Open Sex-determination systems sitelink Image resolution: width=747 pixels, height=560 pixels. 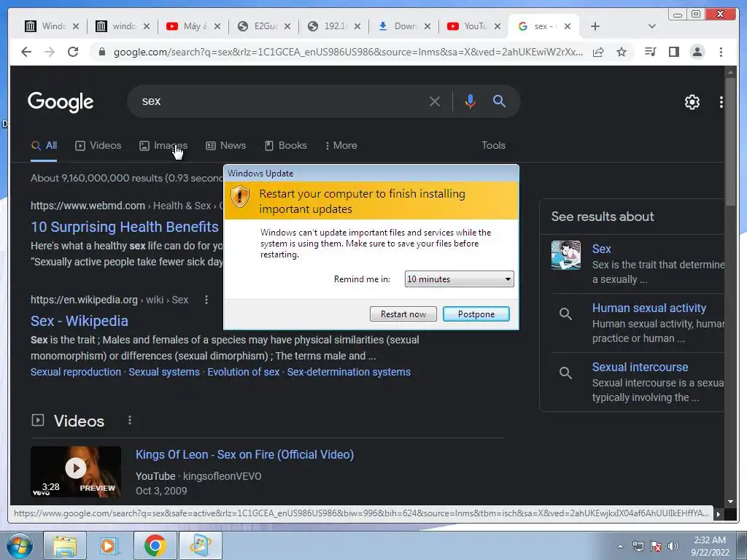(349, 372)
